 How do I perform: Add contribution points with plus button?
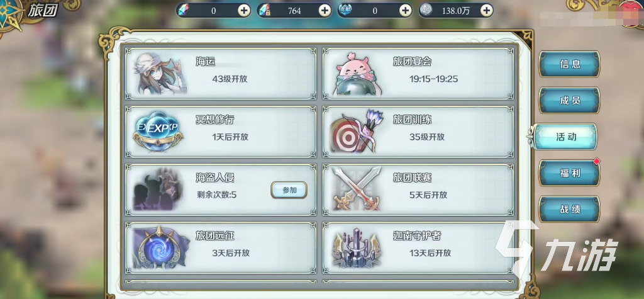(406, 11)
